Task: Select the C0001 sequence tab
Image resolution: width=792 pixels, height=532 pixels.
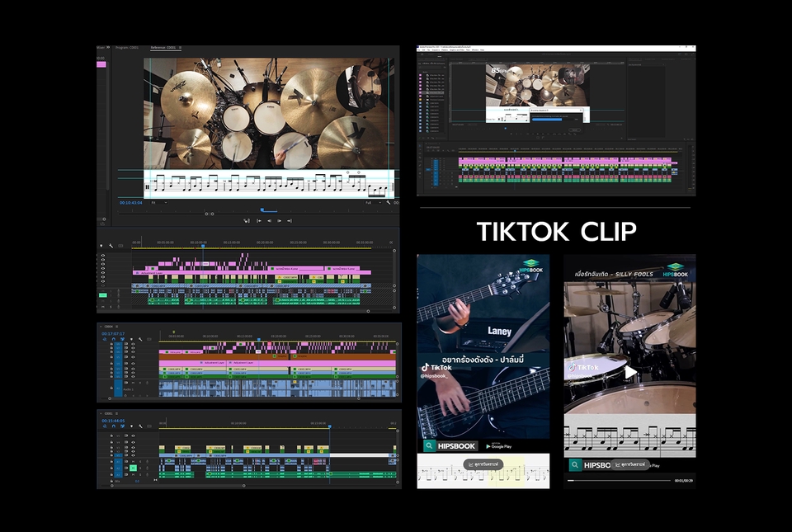Action: 109,413
